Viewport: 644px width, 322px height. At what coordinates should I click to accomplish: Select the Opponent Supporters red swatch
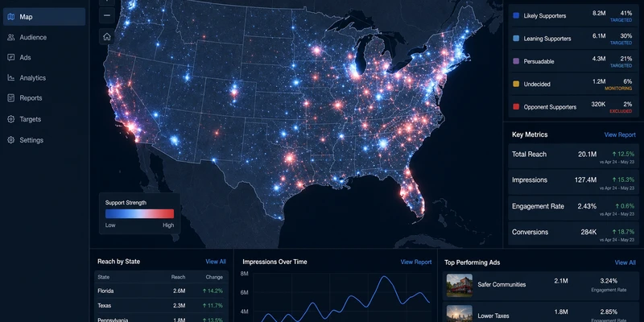pyautogui.click(x=516, y=107)
